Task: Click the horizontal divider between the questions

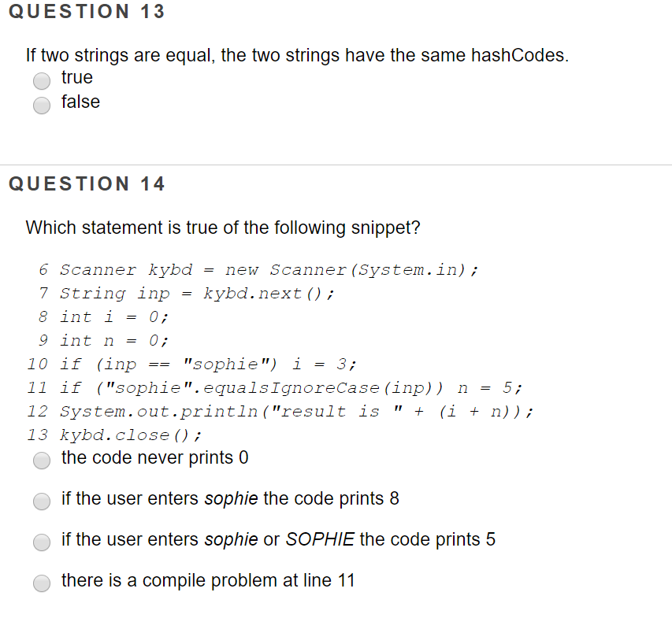Action: (336, 165)
